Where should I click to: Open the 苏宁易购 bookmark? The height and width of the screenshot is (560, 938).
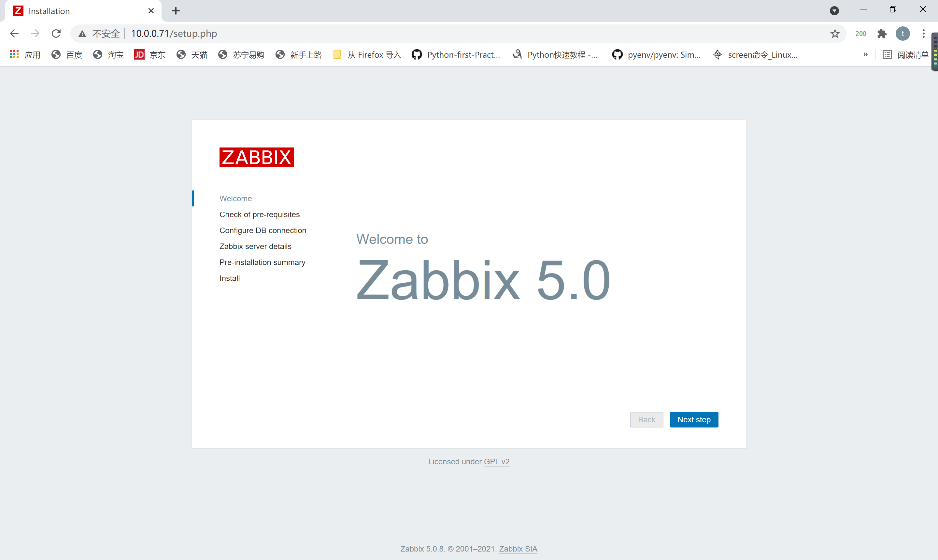tap(241, 55)
